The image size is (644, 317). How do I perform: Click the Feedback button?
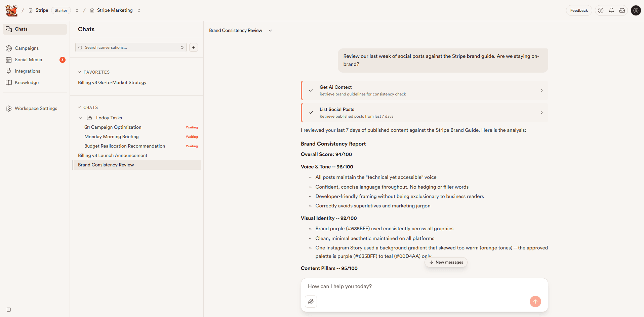coord(579,10)
